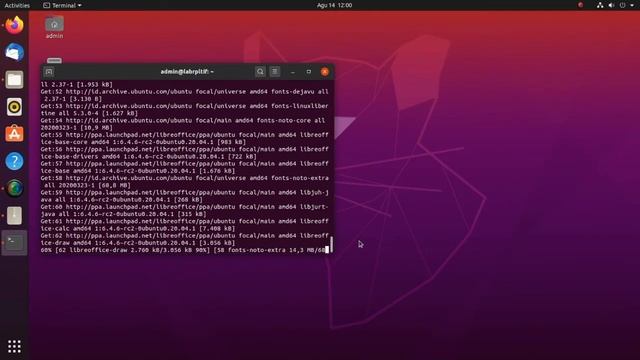Open Firefox from the dock

(14, 25)
